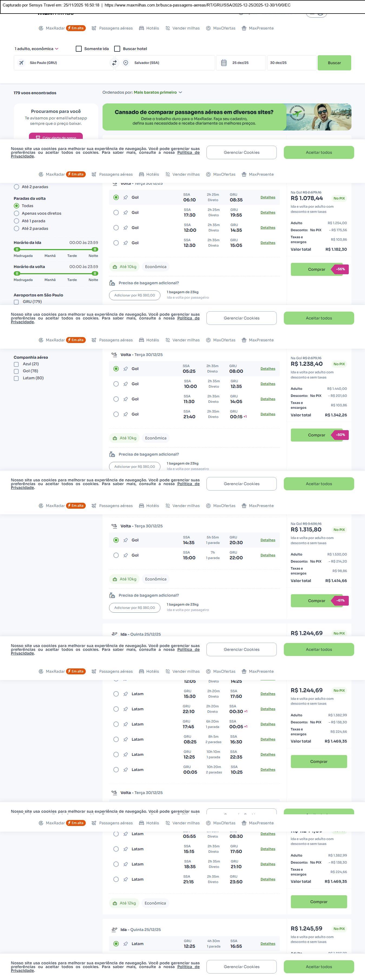Click the left handle of Horário da ida slider
This screenshot has height=980, width=365.
pos(17,250)
